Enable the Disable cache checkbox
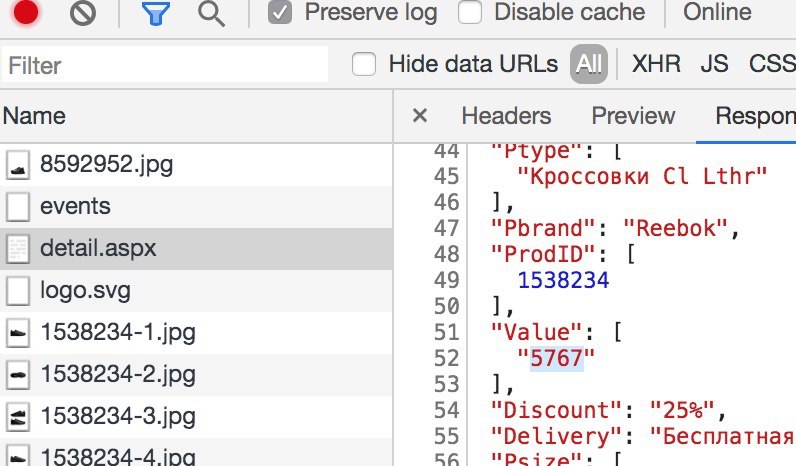Image resolution: width=796 pixels, height=466 pixels. tap(470, 12)
